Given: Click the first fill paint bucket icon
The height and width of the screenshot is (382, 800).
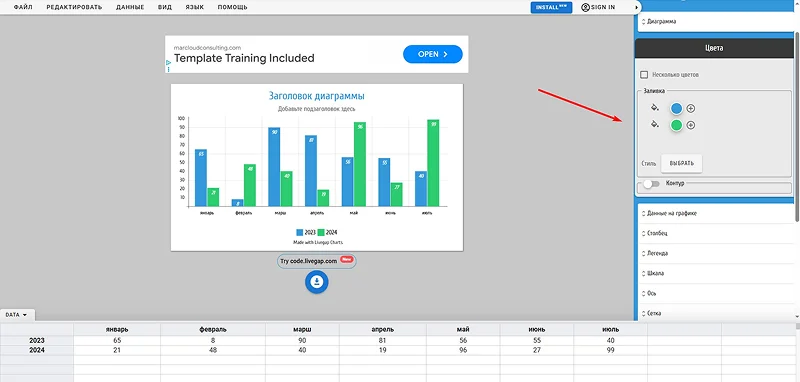Looking at the screenshot, I should click(655, 108).
